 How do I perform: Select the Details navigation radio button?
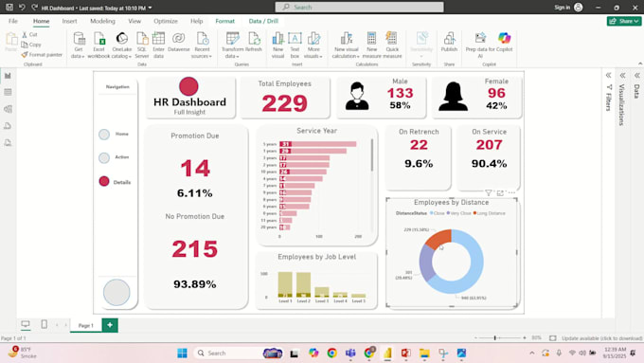click(104, 181)
